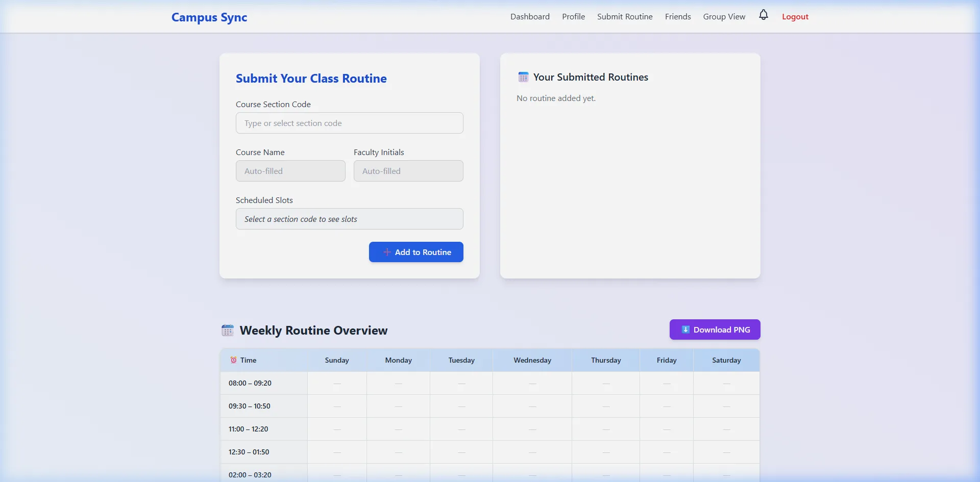Image resolution: width=980 pixels, height=482 pixels.
Task: Click the Wednesday cell for 11:00 – 12:20
Action: coord(532,429)
